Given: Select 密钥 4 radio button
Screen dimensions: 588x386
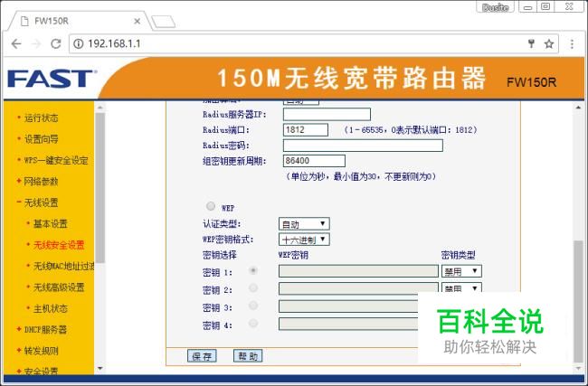Looking at the screenshot, I should click(x=253, y=323).
